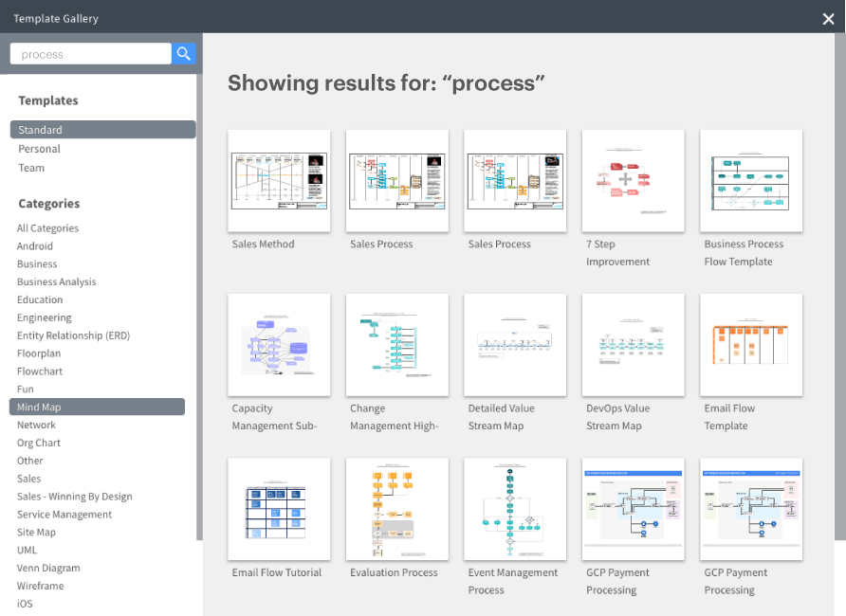Open the DevOps Value Stream Map template
846x616 pixels.
click(x=633, y=345)
